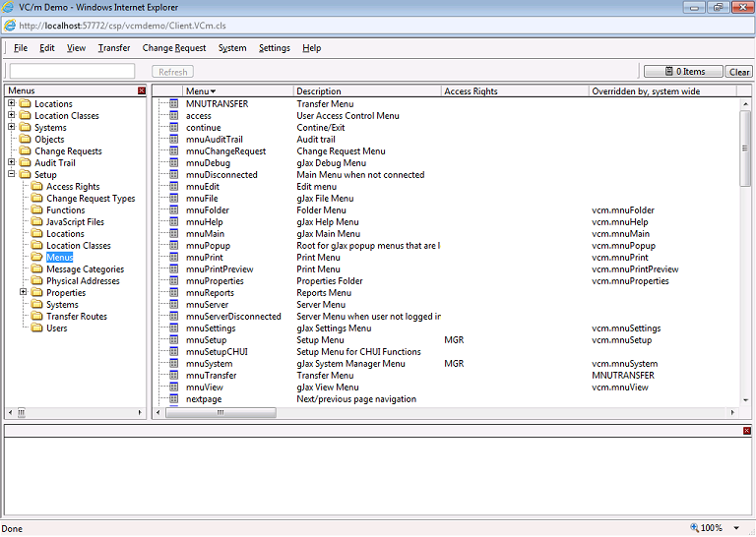Expand the Locations tree node
The height and width of the screenshot is (537, 756).
click(12, 104)
